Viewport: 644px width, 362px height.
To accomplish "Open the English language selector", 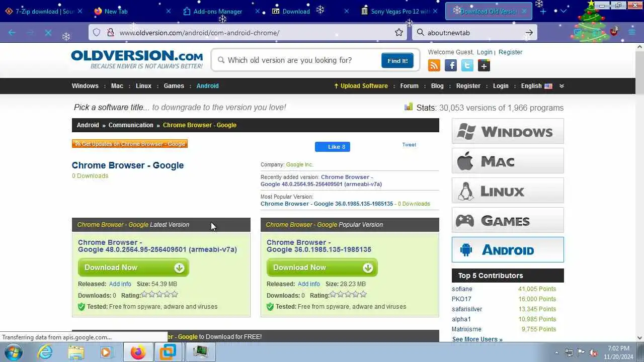I will point(536,86).
